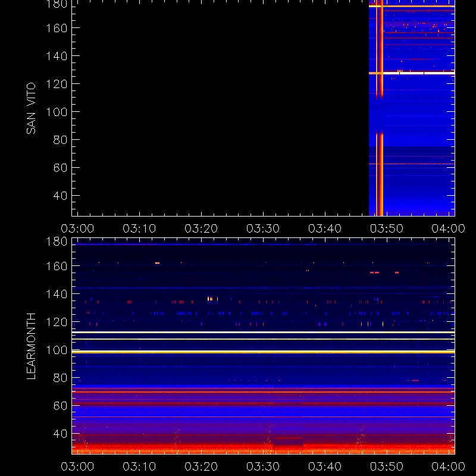Select the 160 tick label on Learmonth axis
The image size is (476, 476).
click(57, 266)
